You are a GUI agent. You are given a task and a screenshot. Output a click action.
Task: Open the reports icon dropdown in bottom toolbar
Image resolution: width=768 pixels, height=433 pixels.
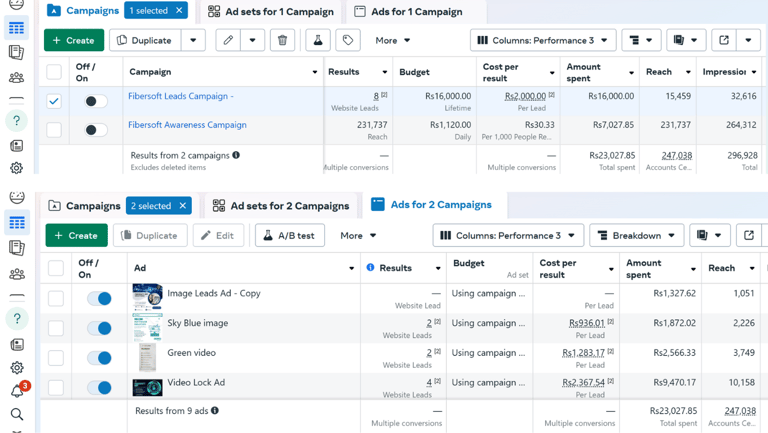coord(710,236)
